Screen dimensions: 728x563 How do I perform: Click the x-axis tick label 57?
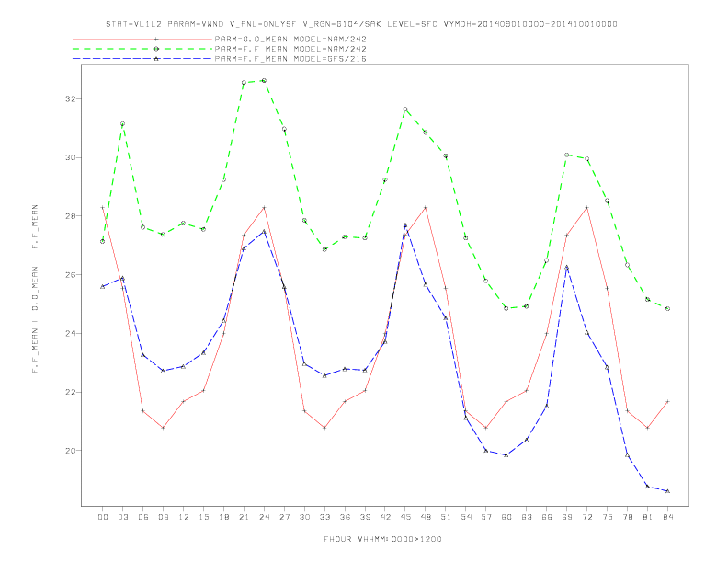coord(486,517)
